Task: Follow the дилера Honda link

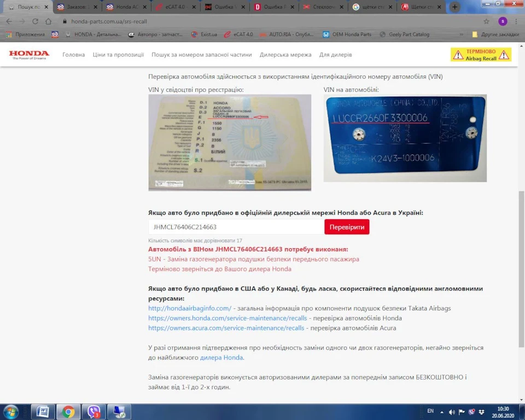Action: [x=221, y=357]
